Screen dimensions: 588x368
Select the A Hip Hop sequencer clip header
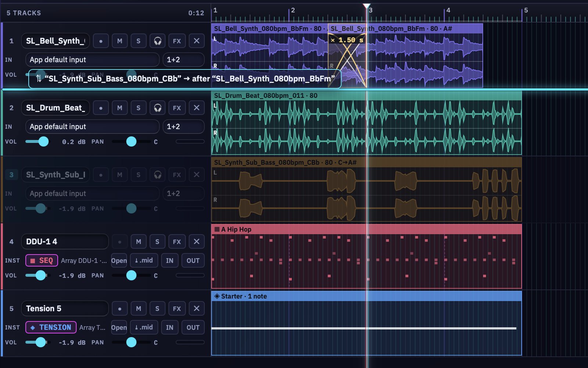366,229
